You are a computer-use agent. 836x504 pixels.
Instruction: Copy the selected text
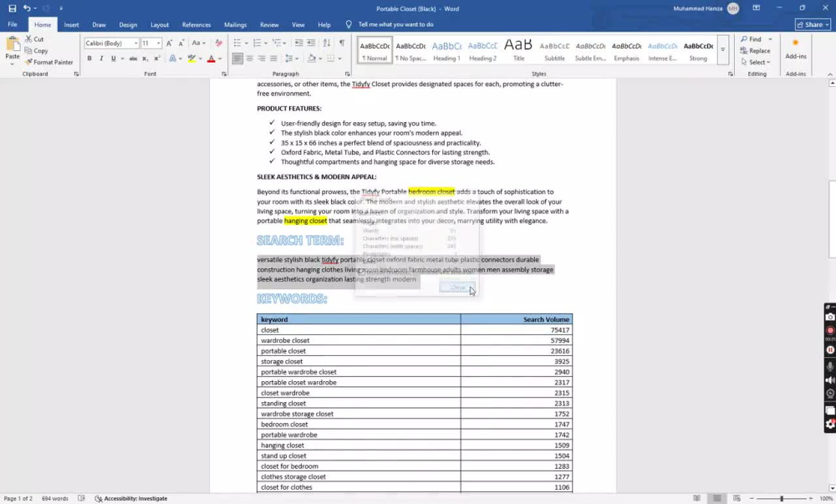pos(36,51)
